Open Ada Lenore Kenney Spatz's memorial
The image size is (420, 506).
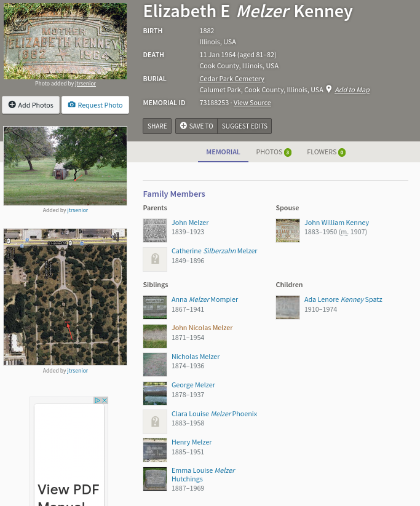coord(343,299)
